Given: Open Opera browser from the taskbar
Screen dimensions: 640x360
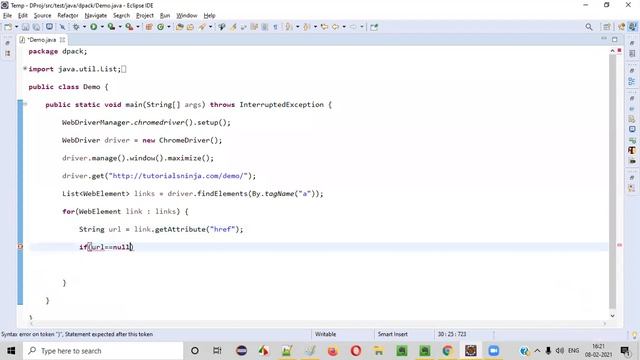Looking at the screenshot, I should point(356,351).
